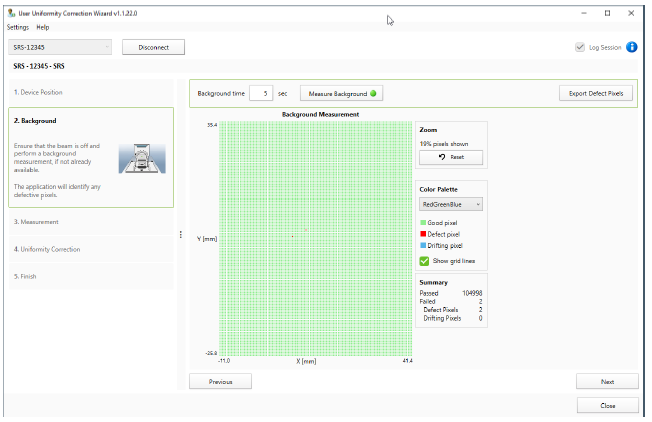Click the red Defect pixel swatch
The width and height of the screenshot is (652, 422).
(x=423, y=234)
